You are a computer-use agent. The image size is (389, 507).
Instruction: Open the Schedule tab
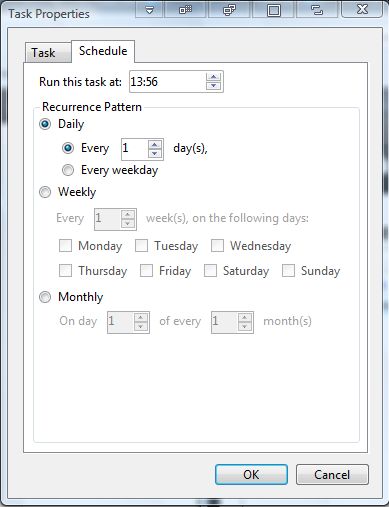pos(103,51)
